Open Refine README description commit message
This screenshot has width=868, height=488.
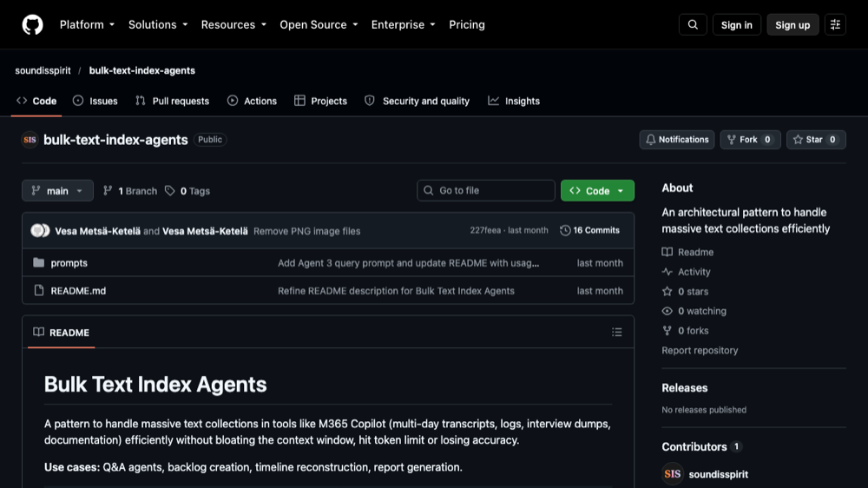coord(396,291)
